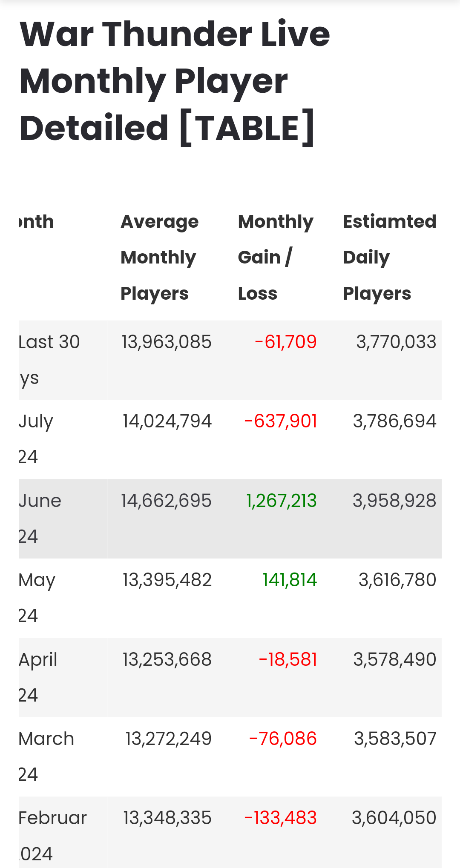
Task: Click the July 24 row label
Action: [36, 438]
